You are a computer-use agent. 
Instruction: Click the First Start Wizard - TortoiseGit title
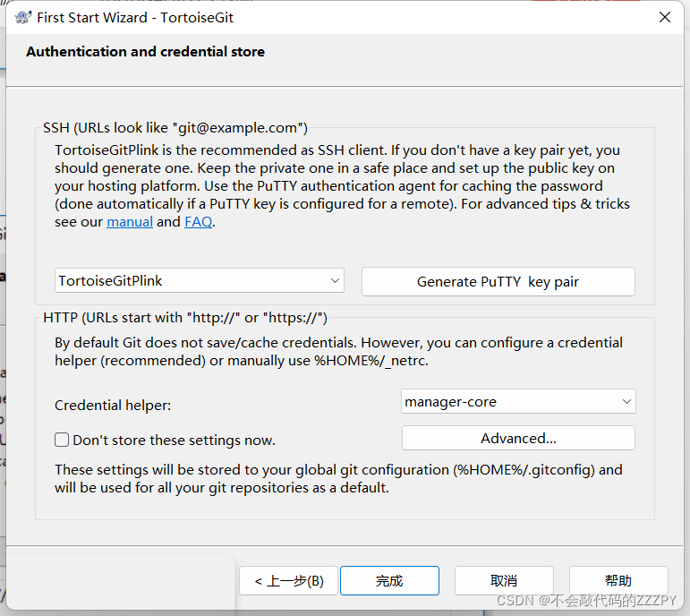[135, 18]
